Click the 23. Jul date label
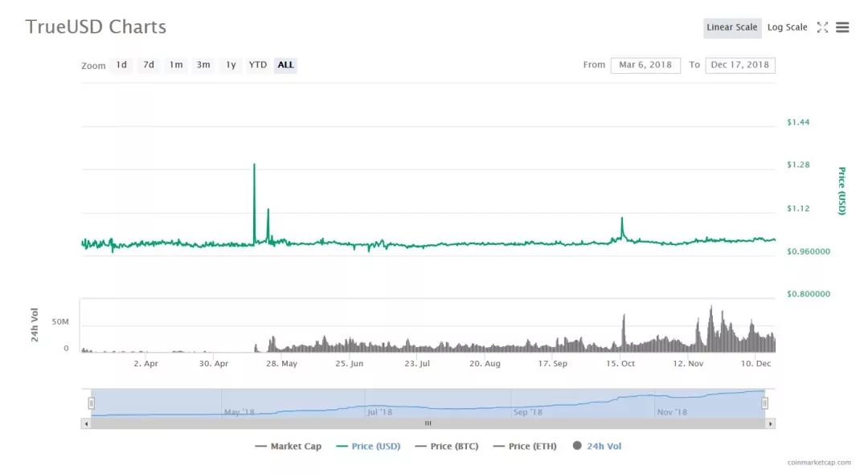Screen dimensions: 868x474 pyautogui.click(x=417, y=364)
